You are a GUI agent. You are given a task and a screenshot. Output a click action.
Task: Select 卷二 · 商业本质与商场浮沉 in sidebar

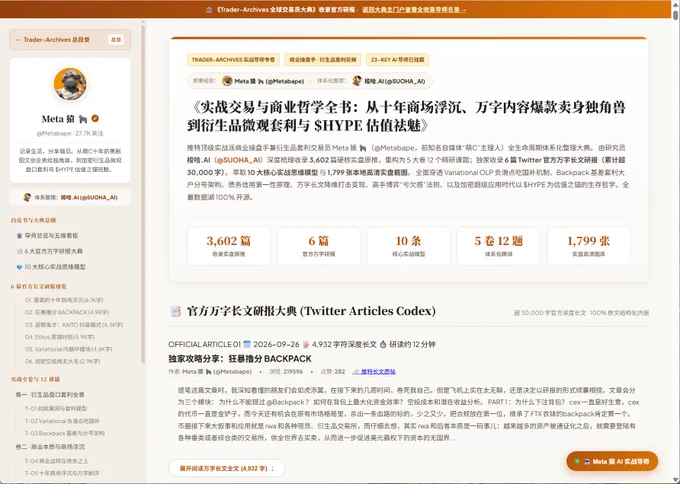click(x=50, y=447)
